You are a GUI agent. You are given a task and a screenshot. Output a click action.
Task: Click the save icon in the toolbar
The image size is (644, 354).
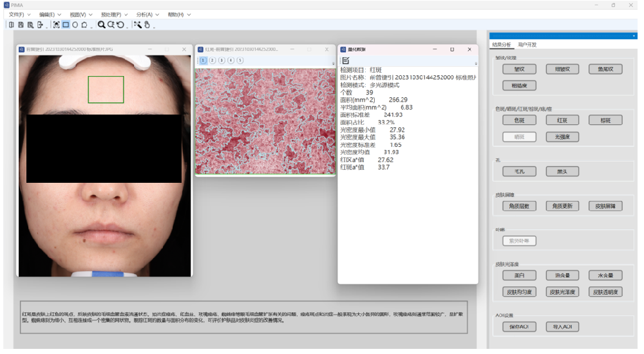pos(21,24)
